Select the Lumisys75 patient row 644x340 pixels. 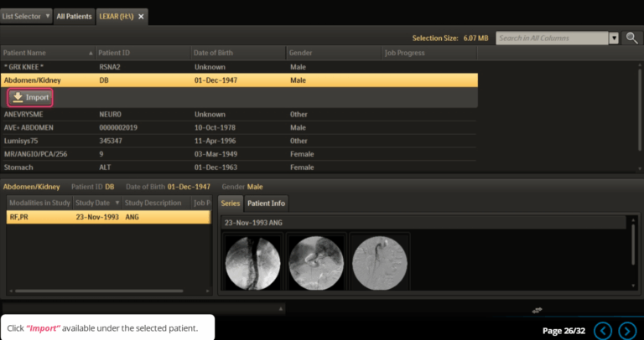[x=239, y=141]
